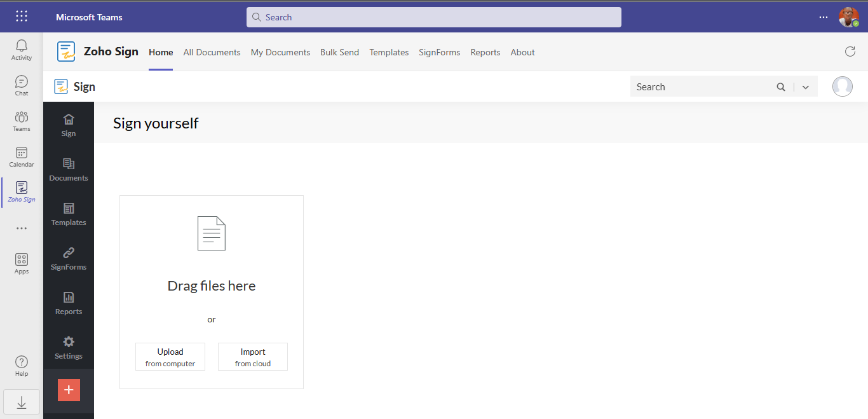Go to Teams in the left rail

pyautogui.click(x=22, y=121)
